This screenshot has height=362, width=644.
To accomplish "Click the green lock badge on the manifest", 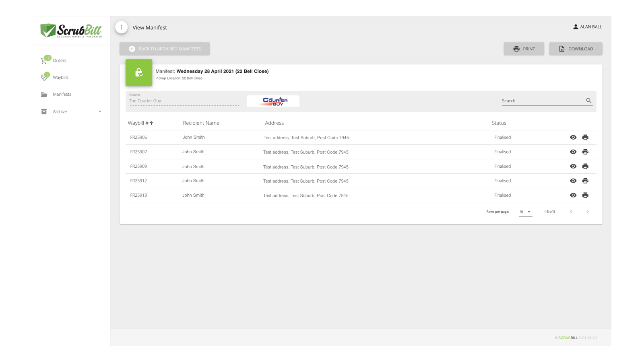I will point(139,73).
